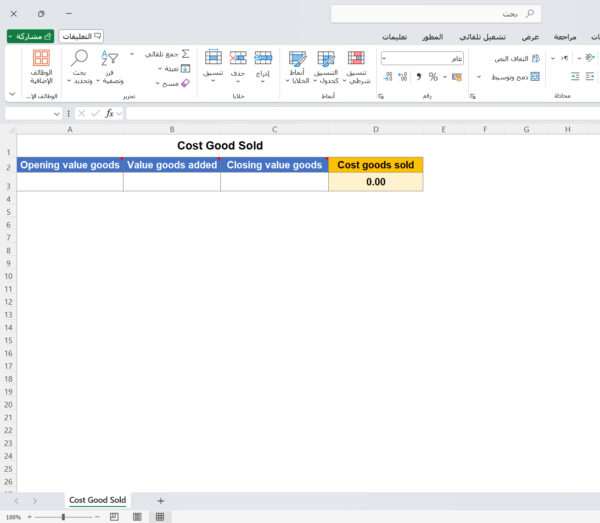Switch to Page Break Preview view
The width and height of the screenshot is (600, 523).
[x=113, y=517]
